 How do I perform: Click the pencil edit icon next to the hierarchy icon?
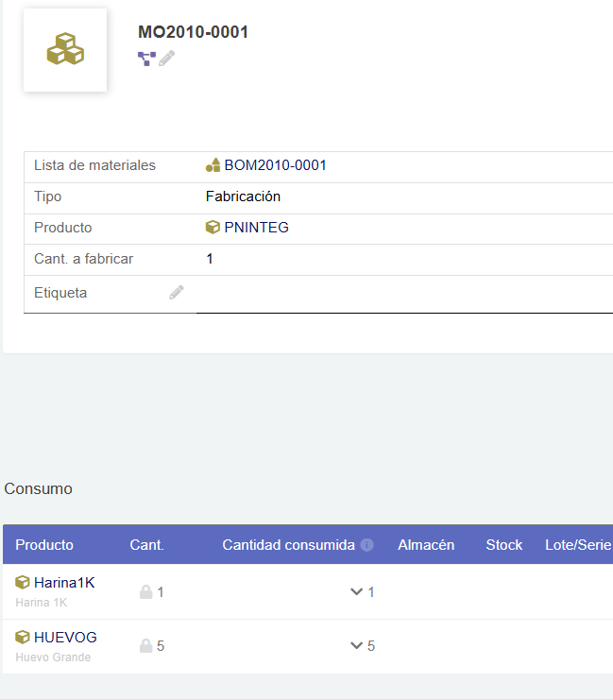coord(167,59)
